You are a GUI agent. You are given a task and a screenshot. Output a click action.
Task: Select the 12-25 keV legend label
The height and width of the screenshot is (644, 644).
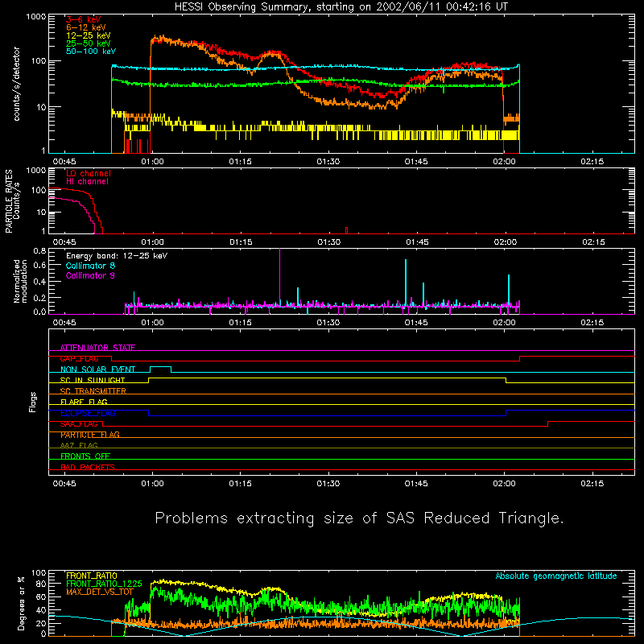tap(89, 35)
